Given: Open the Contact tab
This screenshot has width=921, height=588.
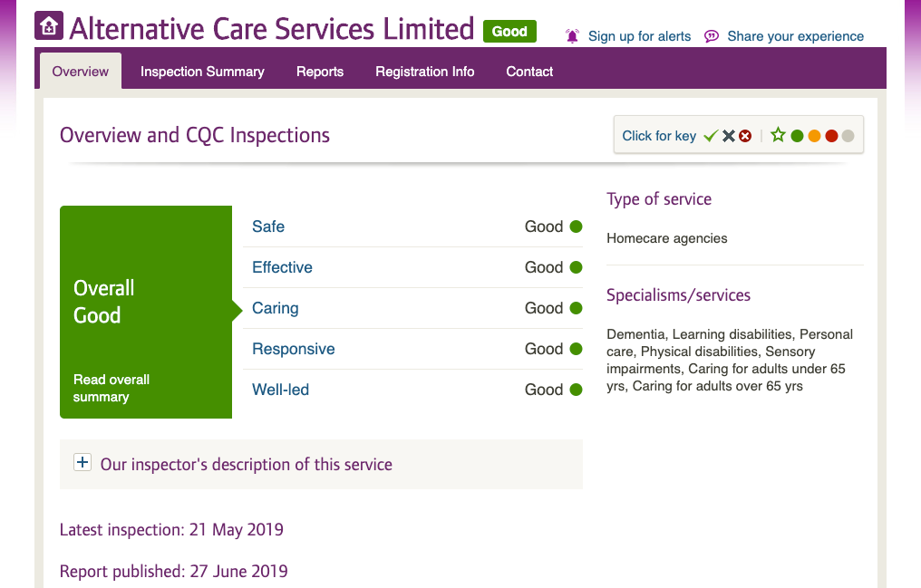Looking at the screenshot, I should pos(529,72).
